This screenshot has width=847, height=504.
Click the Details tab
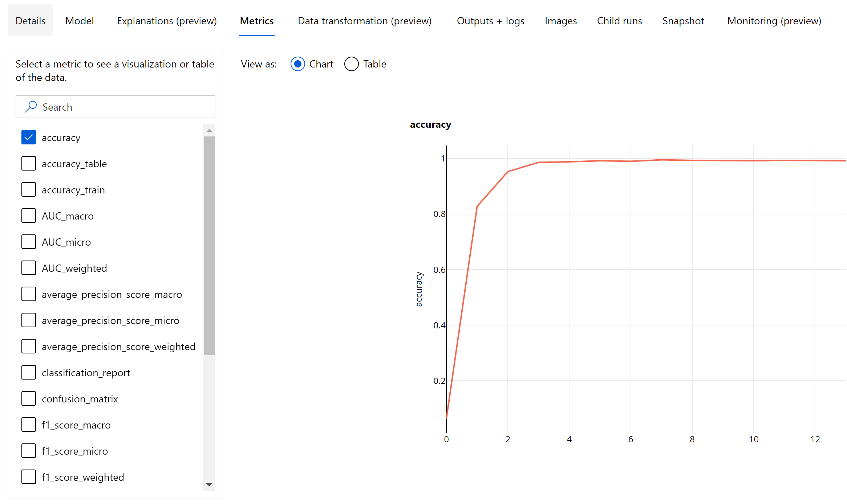pos(30,21)
